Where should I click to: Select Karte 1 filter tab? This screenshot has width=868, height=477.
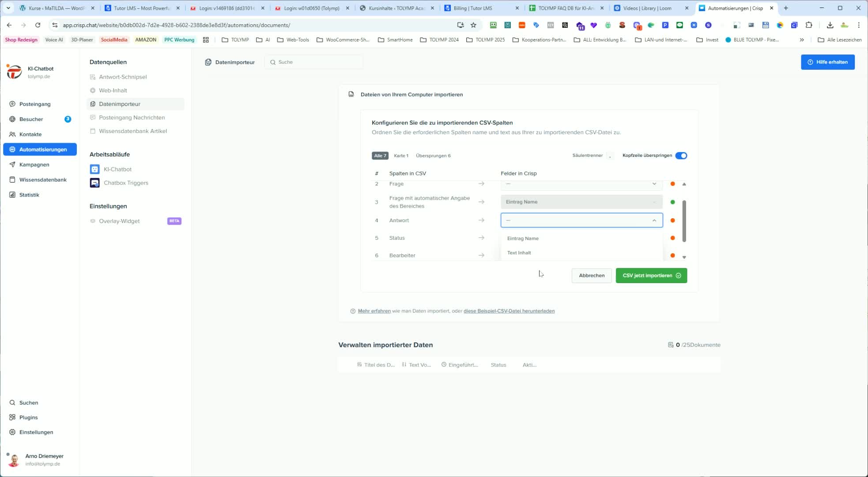[401, 156]
